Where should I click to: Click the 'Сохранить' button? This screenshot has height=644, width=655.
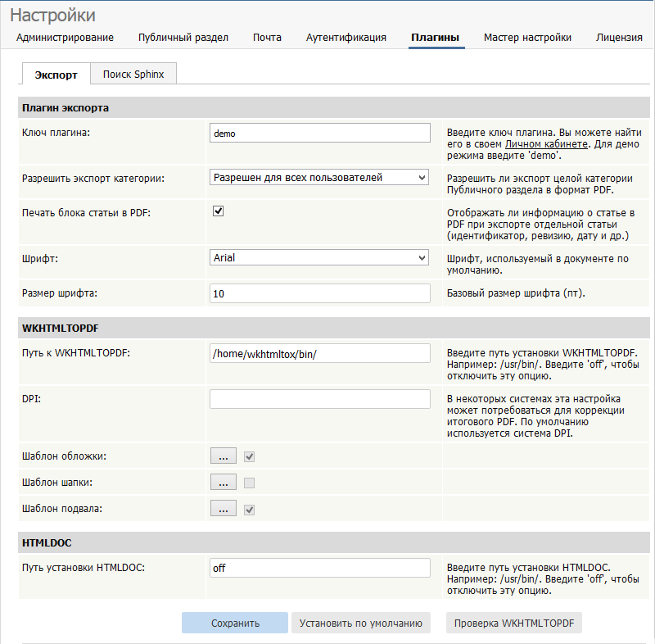[235, 623]
